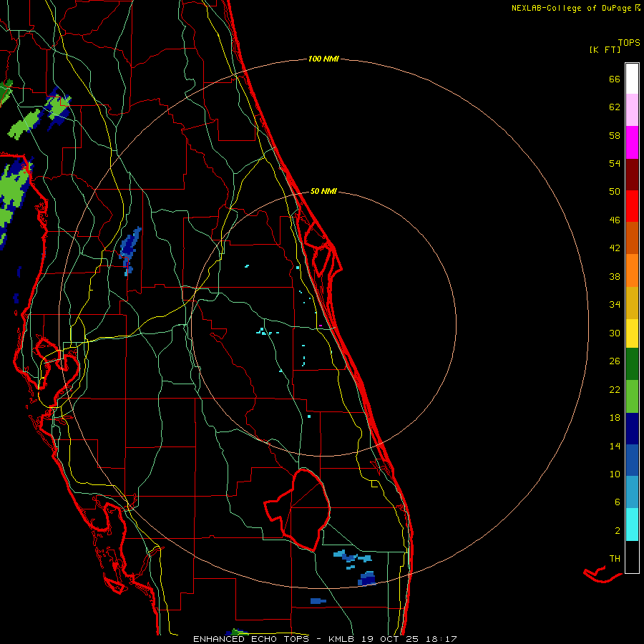644x644 pixels.
Task: Click the dark green legend swatch
Action: [632, 364]
